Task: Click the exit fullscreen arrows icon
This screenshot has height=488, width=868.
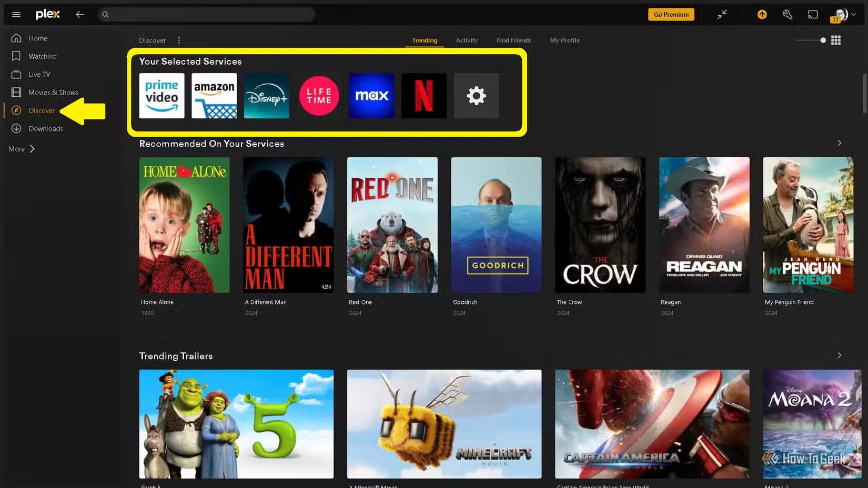Action: coord(722,15)
